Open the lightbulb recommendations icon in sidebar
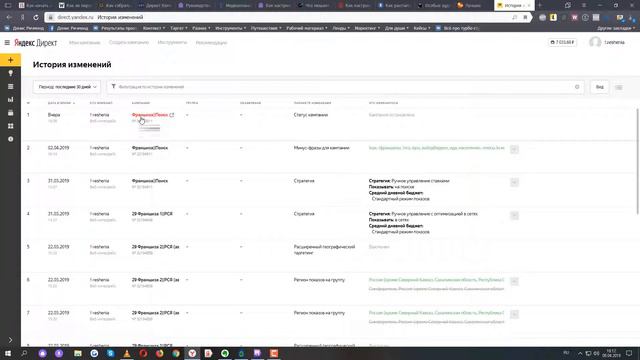 [x=11, y=73]
